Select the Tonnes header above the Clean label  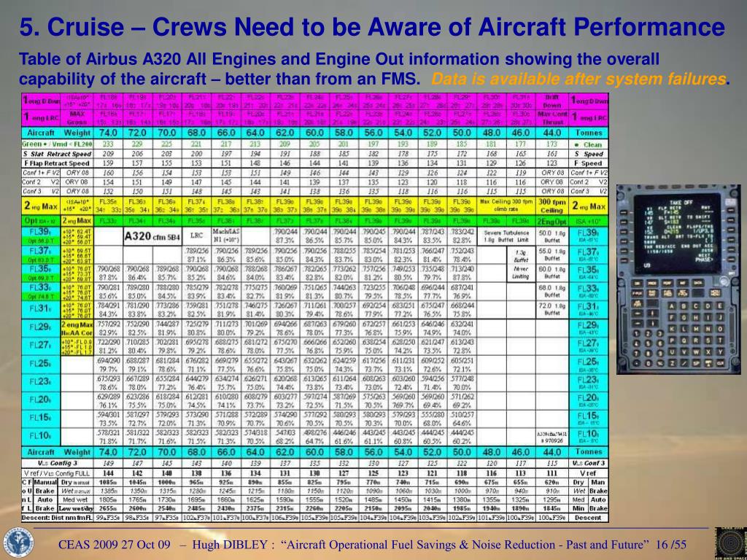(x=589, y=133)
